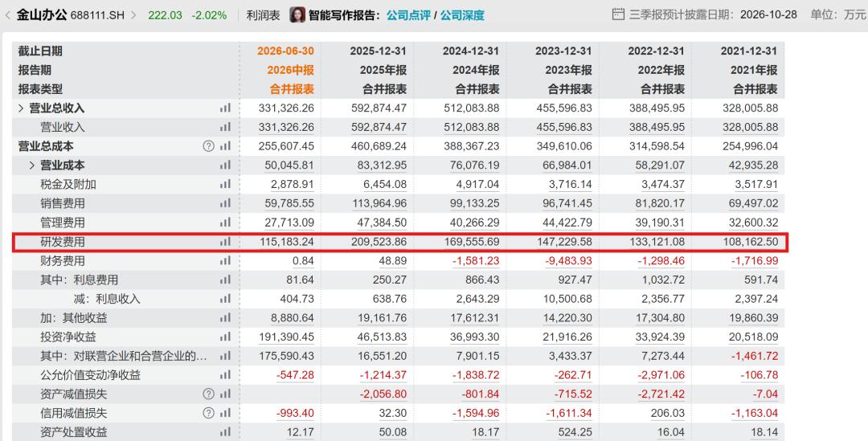Select the 2022-12-31 column header
The width and height of the screenshot is (868, 441).
657,51
